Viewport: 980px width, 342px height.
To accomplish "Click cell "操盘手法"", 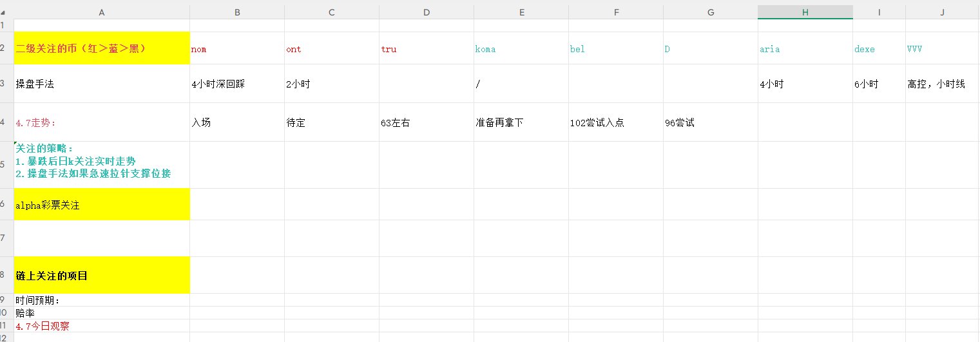I will [102, 84].
